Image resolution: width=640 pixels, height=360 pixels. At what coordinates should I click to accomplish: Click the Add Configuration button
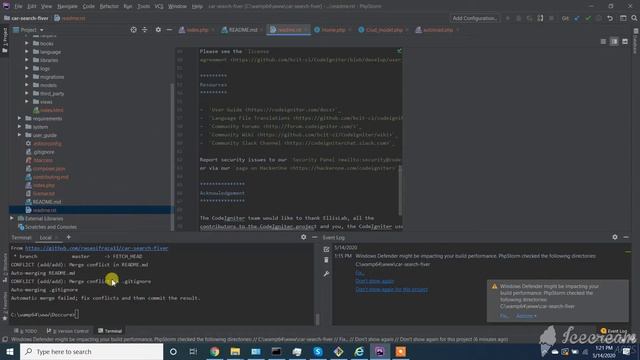[475, 18]
